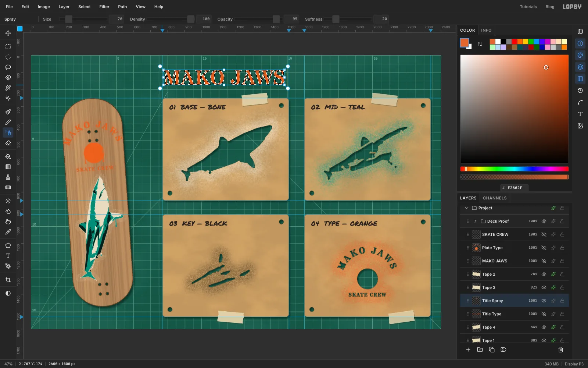Image resolution: width=588 pixels, height=368 pixels.
Task: Click the hex color field E2662F
Action: coord(514,188)
